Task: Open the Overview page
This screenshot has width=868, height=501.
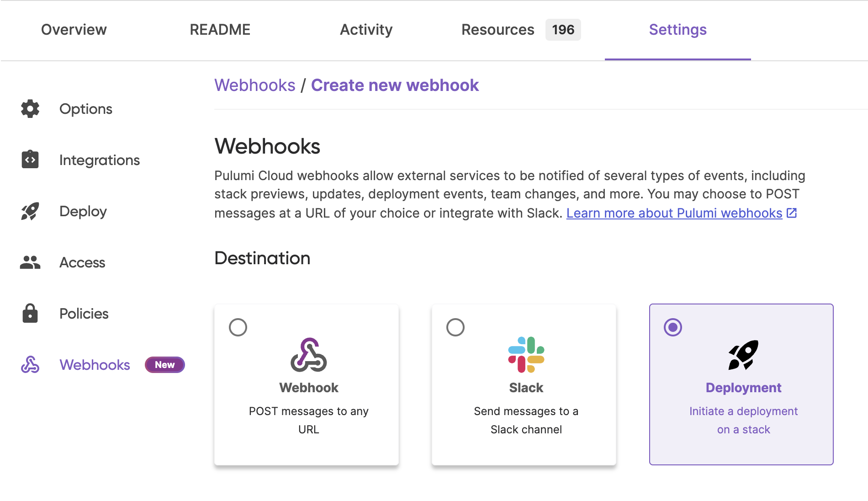Action: point(74,29)
